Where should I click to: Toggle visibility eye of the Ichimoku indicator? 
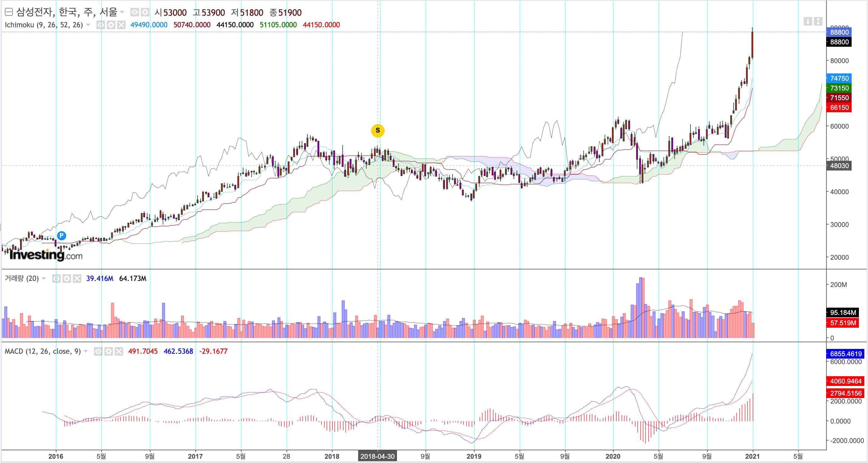pyautogui.click(x=100, y=25)
